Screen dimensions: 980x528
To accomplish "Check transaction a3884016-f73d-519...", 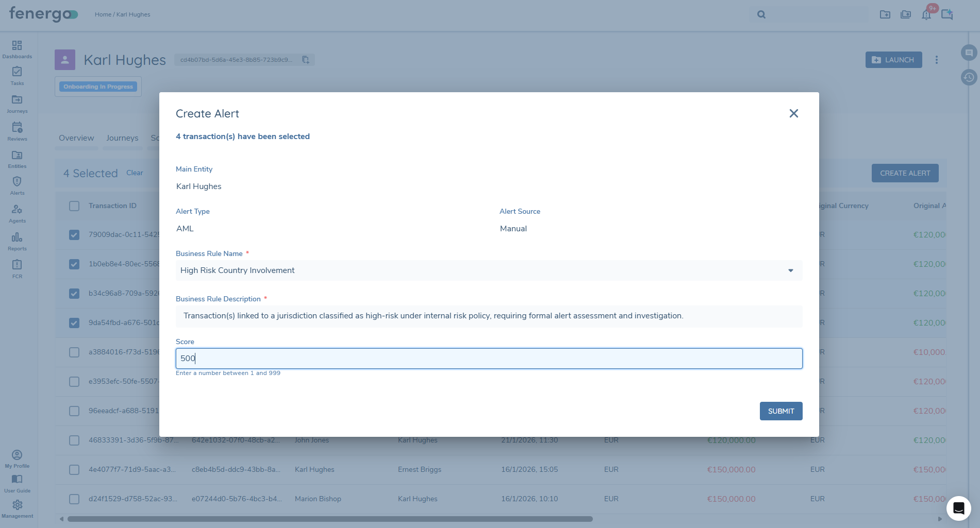I will [74, 352].
